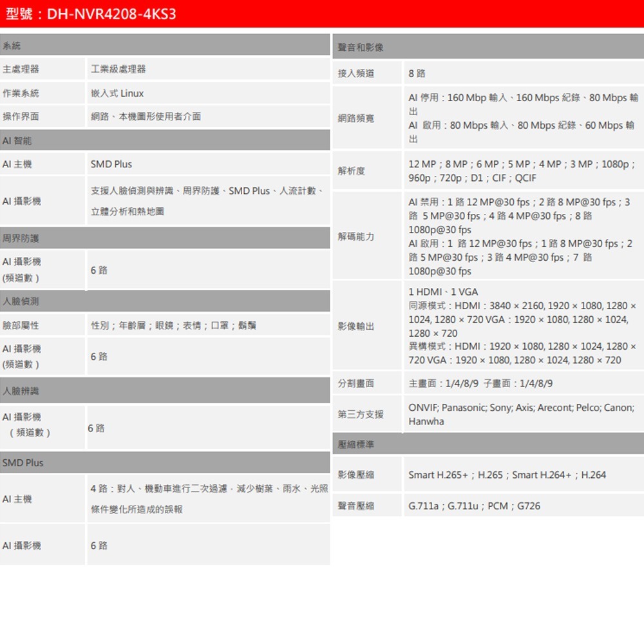Select the SMD Plus value under AI 主機
Screen dimensions: 644x644
pyautogui.click(x=111, y=164)
